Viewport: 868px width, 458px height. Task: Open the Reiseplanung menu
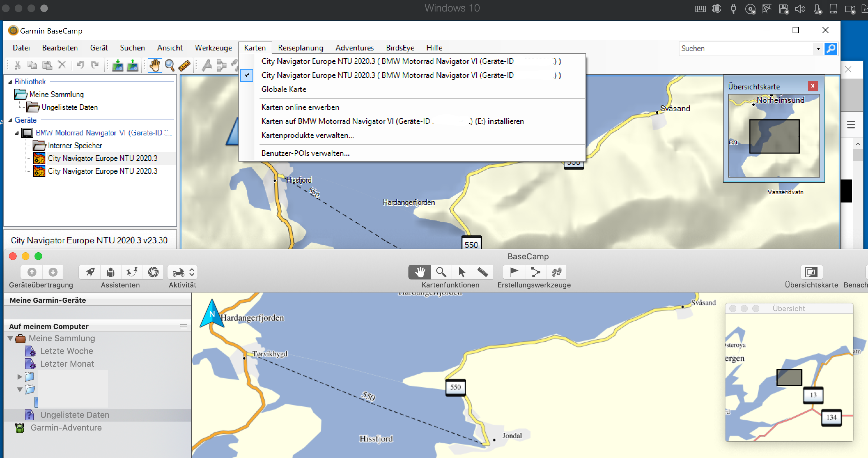300,48
